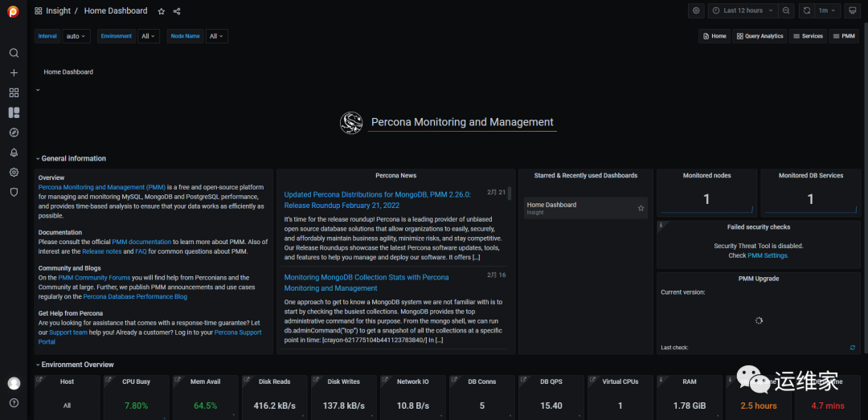
Task: Open the PMM Community Forums link
Action: tap(94, 278)
